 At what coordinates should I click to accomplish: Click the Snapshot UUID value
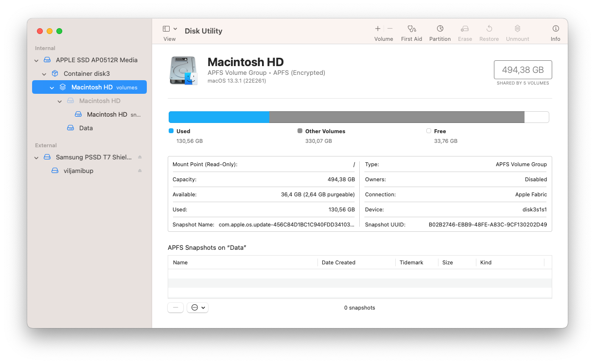[x=488, y=225]
